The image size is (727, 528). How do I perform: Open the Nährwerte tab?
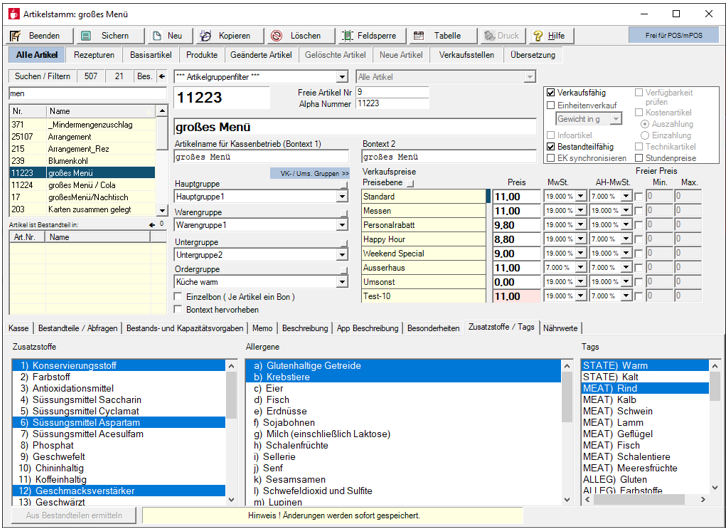[x=560, y=328]
